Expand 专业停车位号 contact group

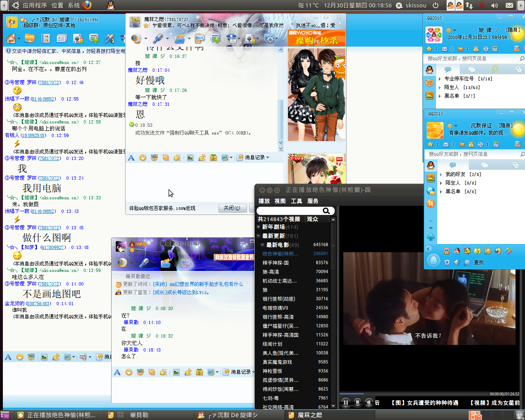click(x=440, y=79)
